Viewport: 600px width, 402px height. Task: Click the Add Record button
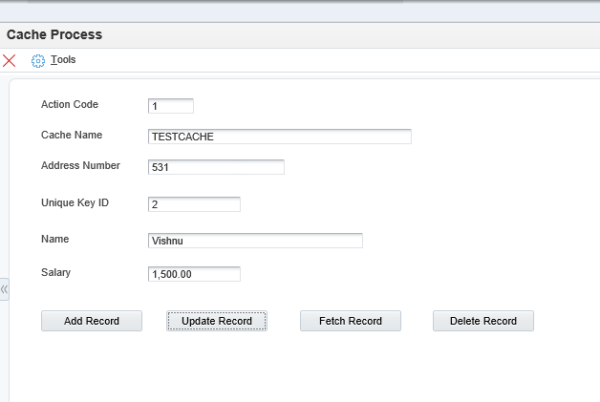(91, 321)
